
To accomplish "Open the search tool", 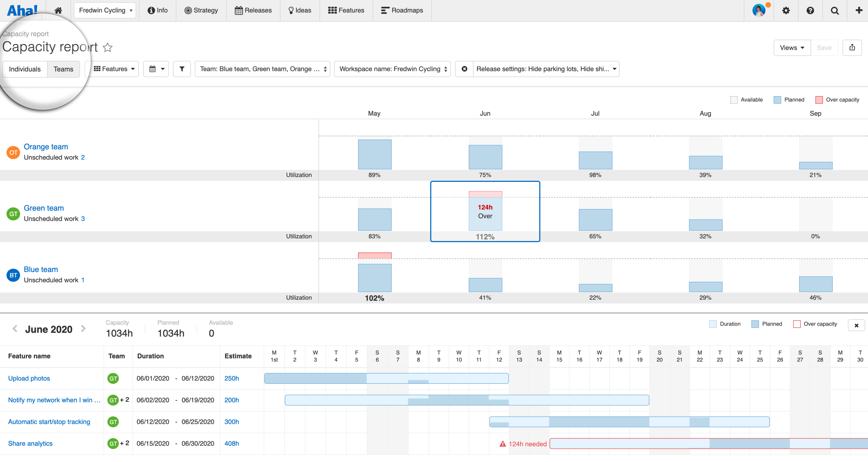I will pyautogui.click(x=835, y=10).
